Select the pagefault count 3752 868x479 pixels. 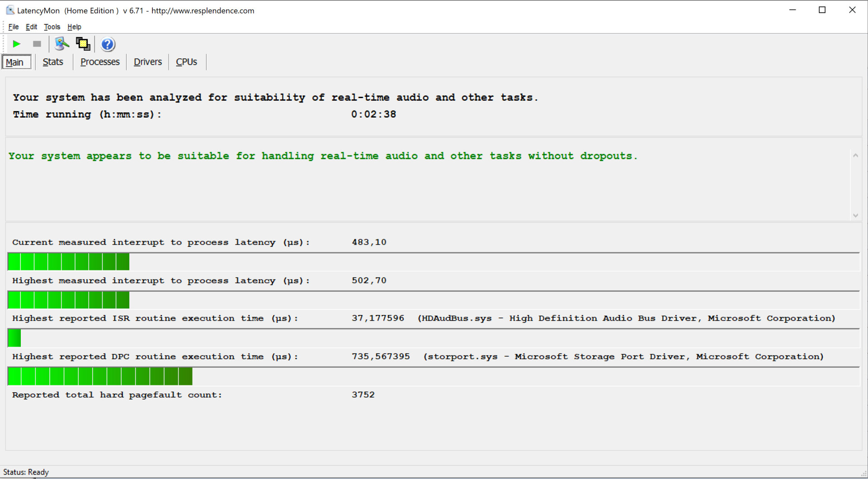[x=363, y=395]
